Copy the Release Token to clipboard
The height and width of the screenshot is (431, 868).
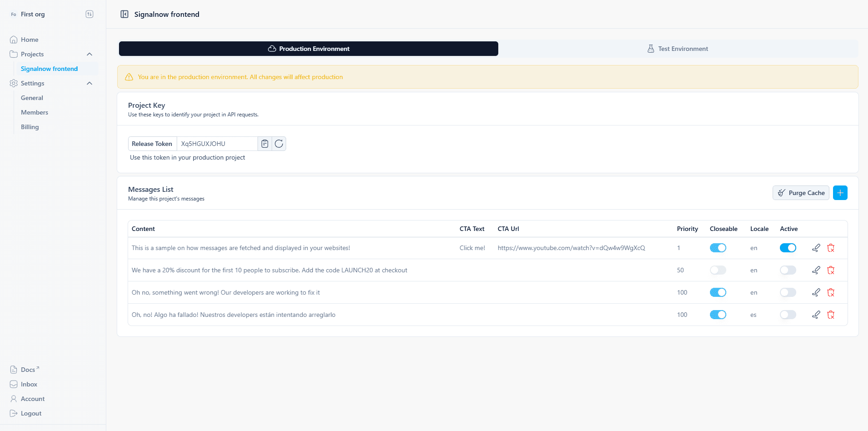pyautogui.click(x=265, y=144)
